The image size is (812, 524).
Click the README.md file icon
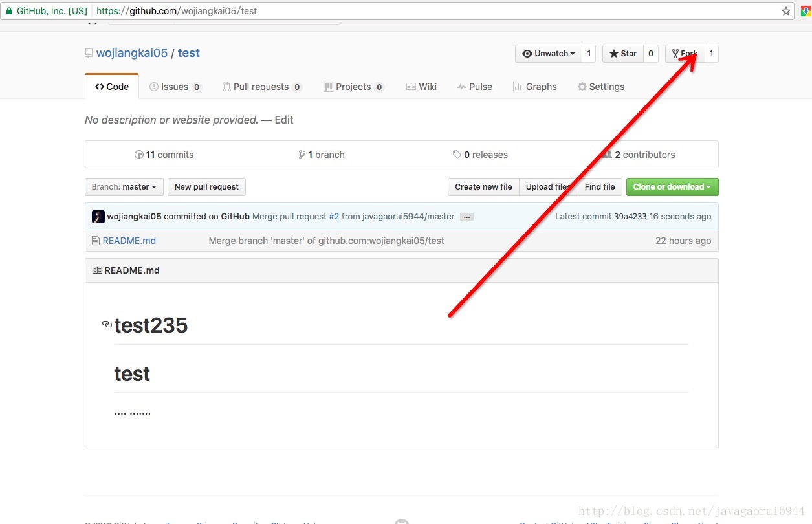pos(96,241)
